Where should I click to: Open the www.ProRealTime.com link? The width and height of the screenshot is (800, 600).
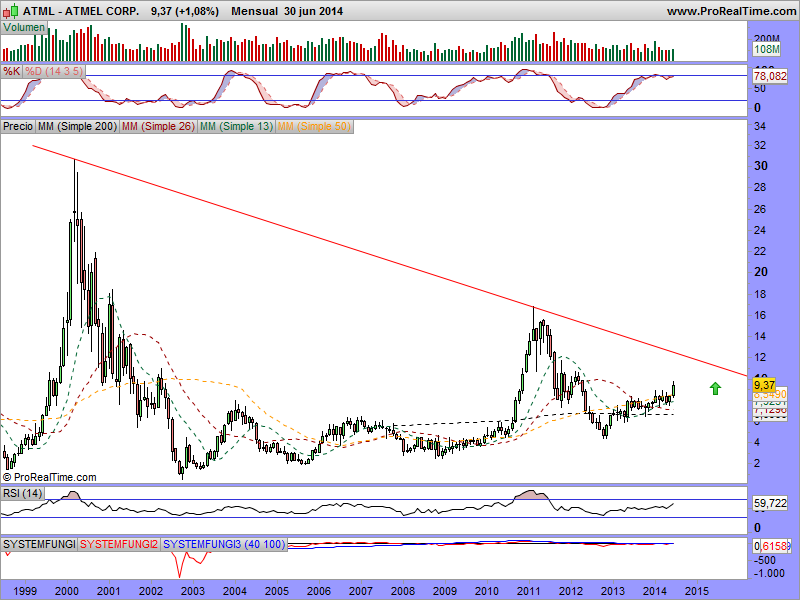[732, 11]
